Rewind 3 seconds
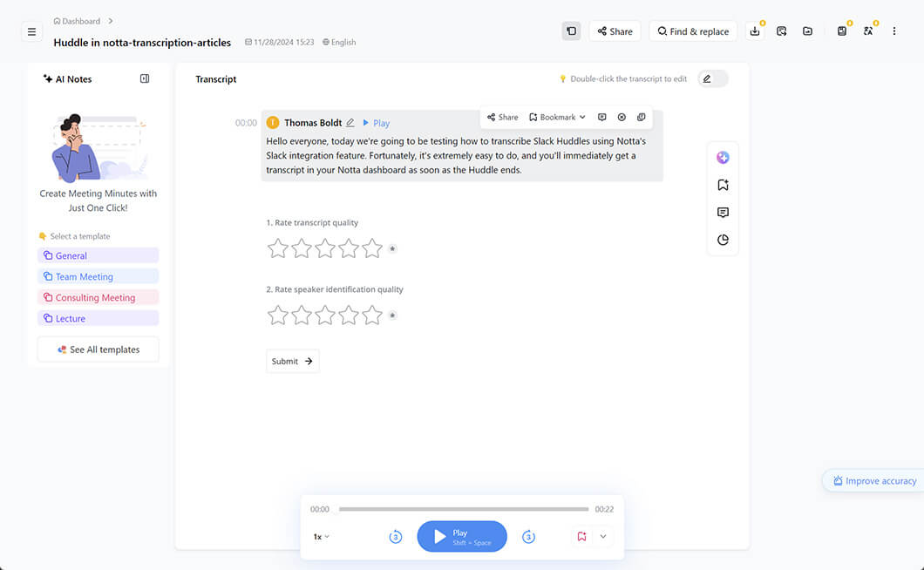 396,536
